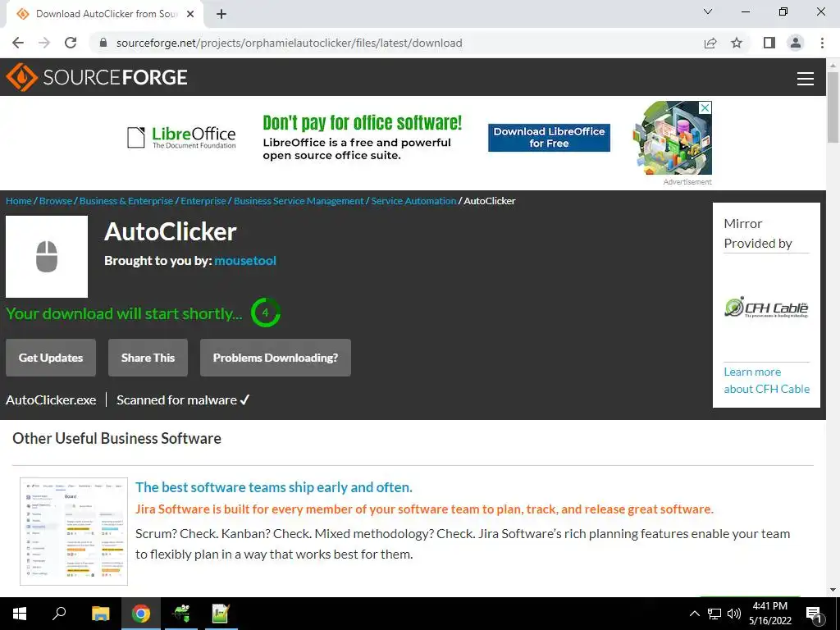The image size is (840, 630).
Task: Click the Download LibreOffice for Free button
Action: point(549,138)
